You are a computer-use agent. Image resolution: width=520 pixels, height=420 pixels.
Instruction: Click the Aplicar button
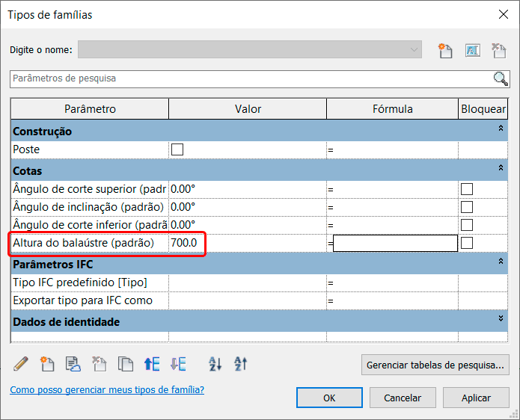point(476,398)
